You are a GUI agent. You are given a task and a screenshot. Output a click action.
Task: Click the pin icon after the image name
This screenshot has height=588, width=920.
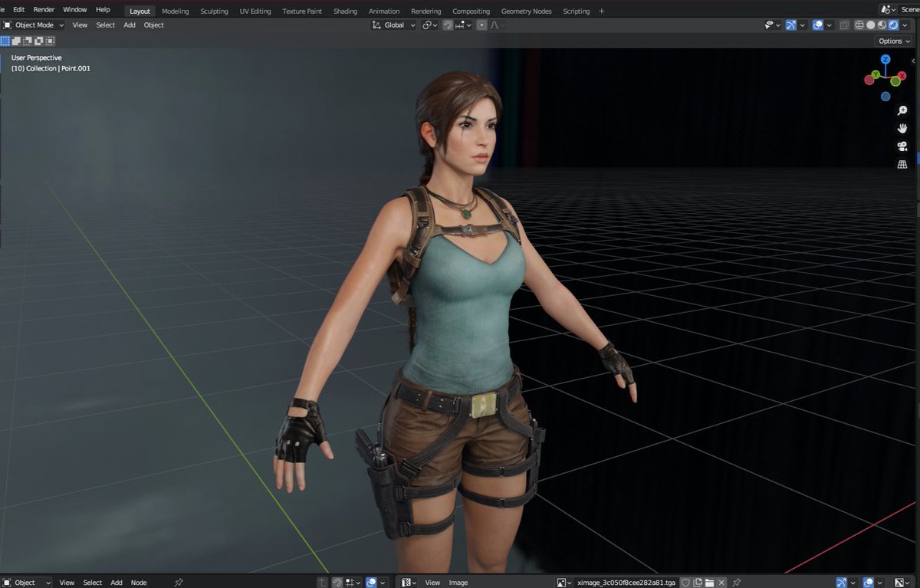tap(737, 583)
